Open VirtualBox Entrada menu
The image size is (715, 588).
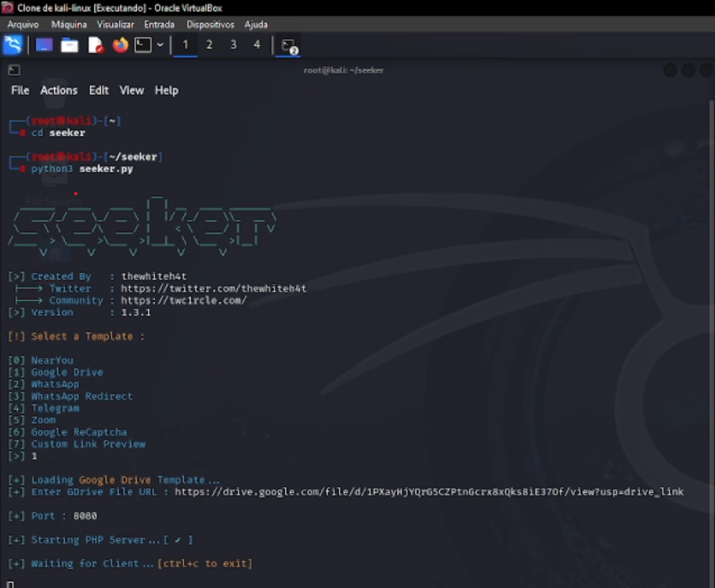pyautogui.click(x=159, y=25)
